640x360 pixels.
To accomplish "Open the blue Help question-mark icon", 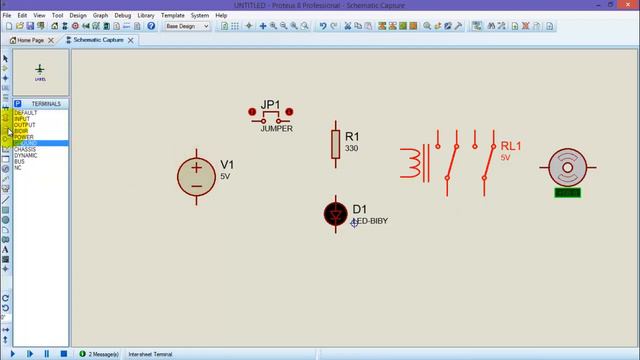I will coord(151,26).
